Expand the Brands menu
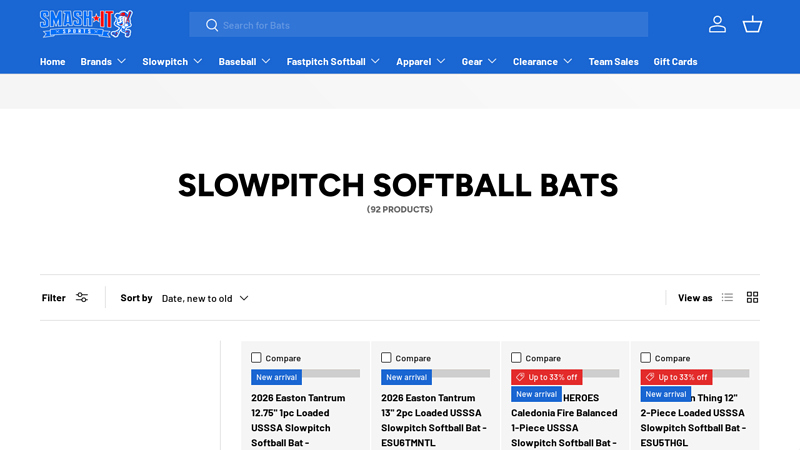This screenshot has height=450, width=800. 103,61
